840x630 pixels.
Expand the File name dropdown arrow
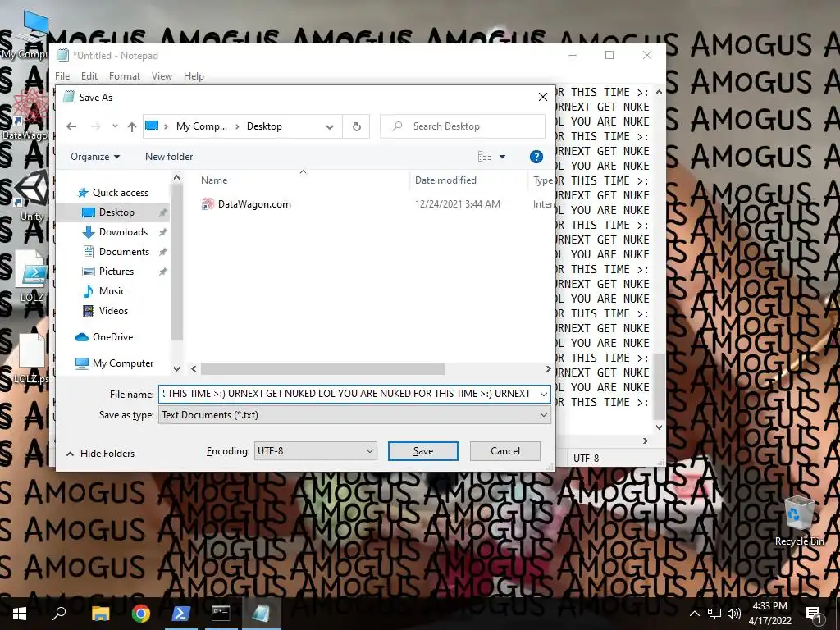[544, 395]
